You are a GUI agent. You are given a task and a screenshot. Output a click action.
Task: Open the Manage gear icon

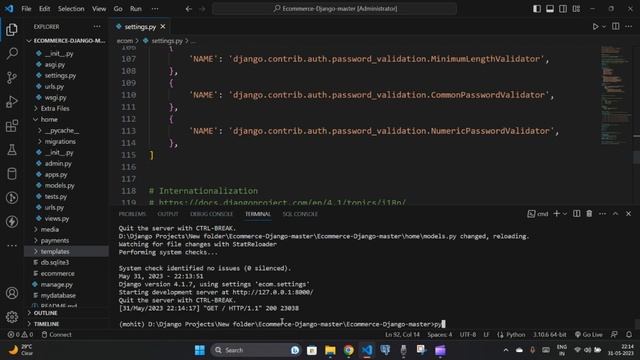pyautogui.click(x=12, y=317)
